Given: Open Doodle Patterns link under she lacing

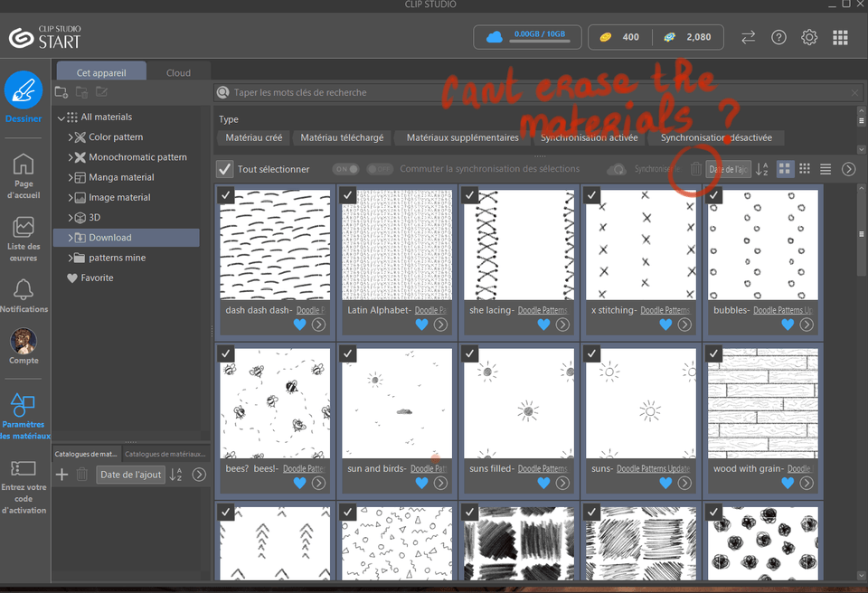Looking at the screenshot, I should click(542, 311).
